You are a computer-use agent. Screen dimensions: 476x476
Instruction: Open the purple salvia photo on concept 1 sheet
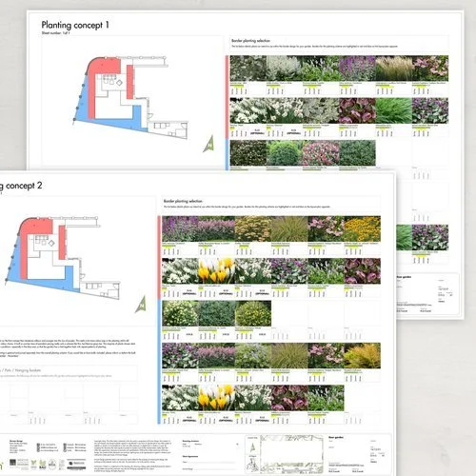click(x=357, y=69)
